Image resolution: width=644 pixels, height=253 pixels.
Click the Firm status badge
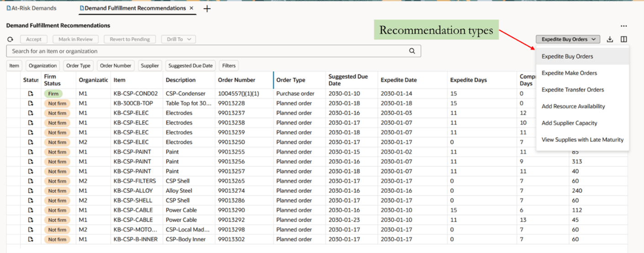click(x=53, y=93)
